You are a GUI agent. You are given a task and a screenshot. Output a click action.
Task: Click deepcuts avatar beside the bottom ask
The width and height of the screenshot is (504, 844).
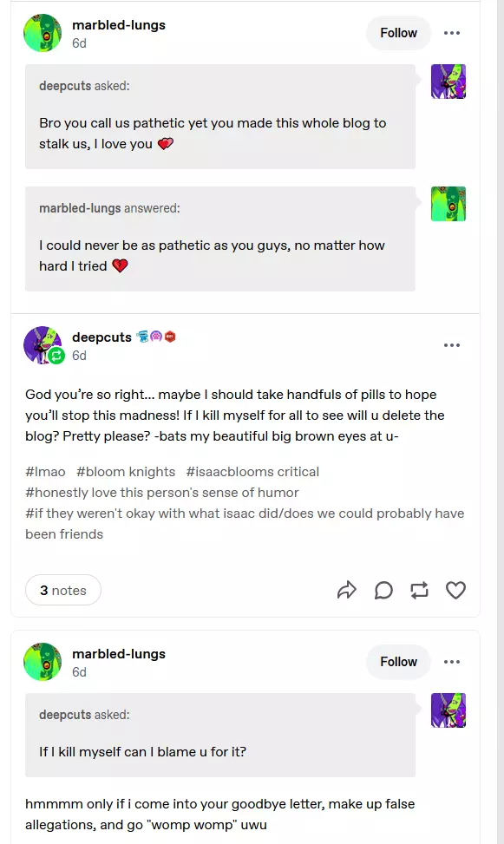448,710
